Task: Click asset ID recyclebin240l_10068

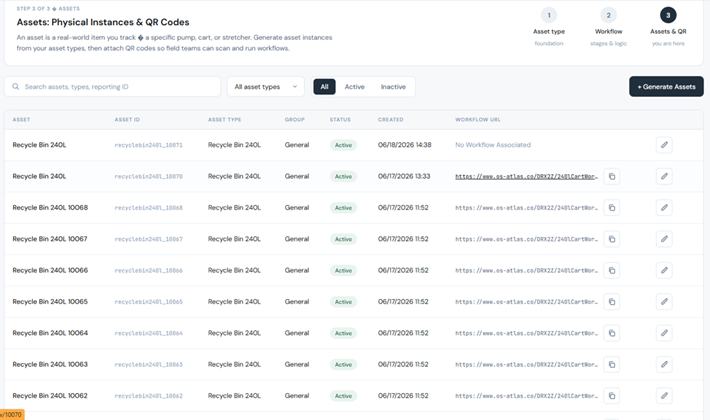Action: coord(149,208)
